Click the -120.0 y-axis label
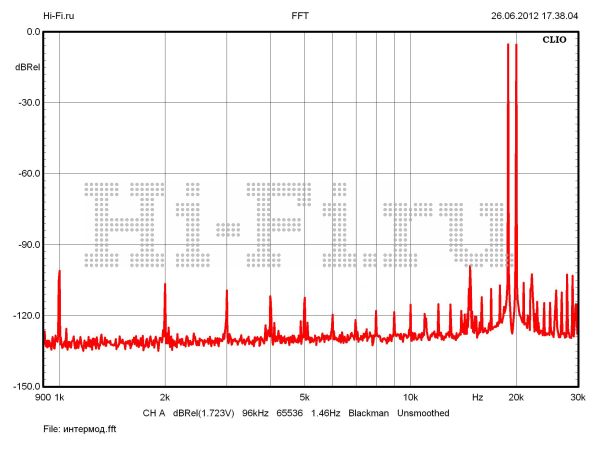The image size is (600, 450). pyautogui.click(x=26, y=316)
